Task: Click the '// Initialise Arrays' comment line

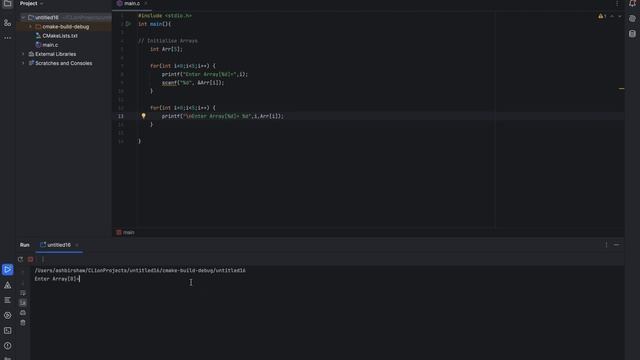Action: pos(167,41)
